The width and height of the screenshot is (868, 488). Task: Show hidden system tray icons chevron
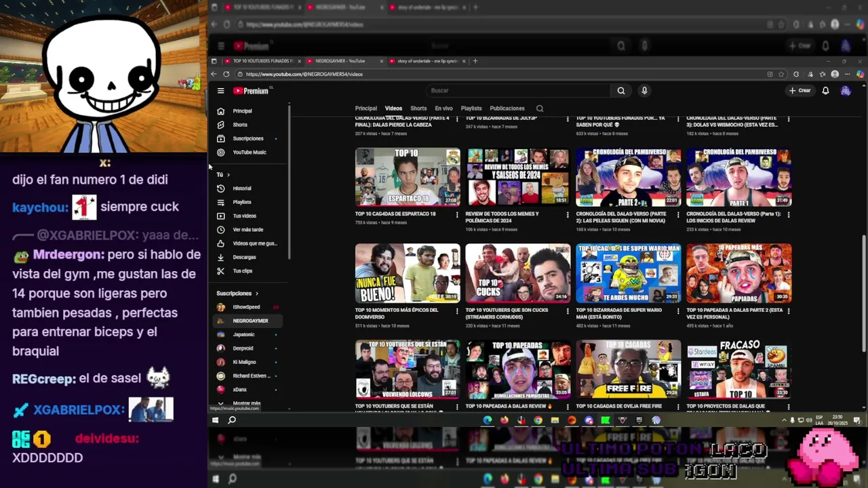pos(785,420)
